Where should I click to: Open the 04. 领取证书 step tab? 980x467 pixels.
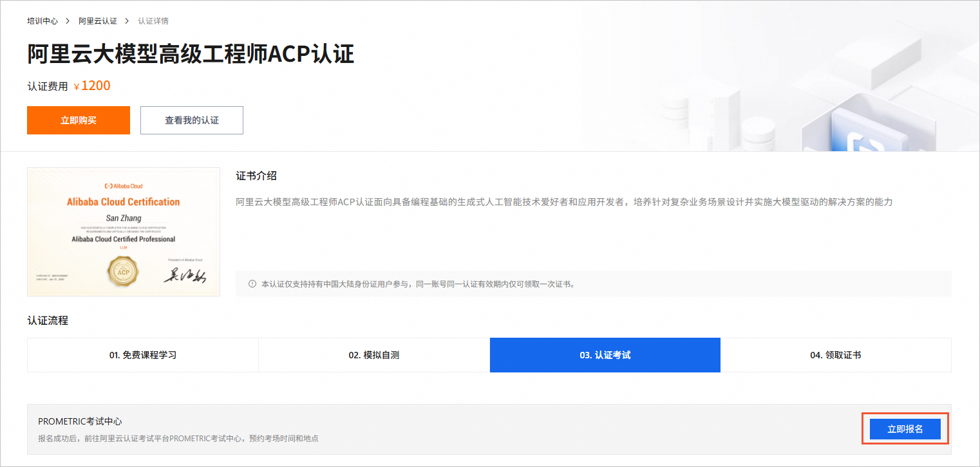[836, 355]
